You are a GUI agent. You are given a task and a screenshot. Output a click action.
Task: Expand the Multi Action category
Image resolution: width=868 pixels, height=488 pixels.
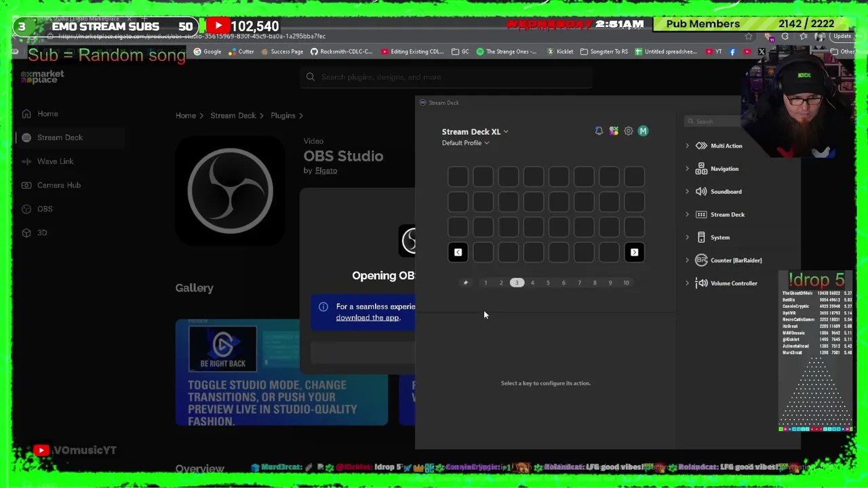pyautogui.click(x=687, y=146)
